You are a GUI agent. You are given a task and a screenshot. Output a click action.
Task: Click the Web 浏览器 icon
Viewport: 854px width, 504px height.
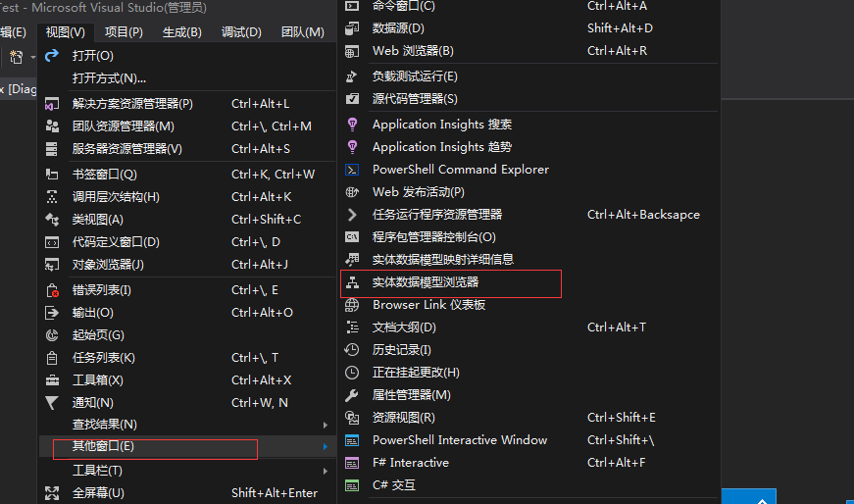352,51
